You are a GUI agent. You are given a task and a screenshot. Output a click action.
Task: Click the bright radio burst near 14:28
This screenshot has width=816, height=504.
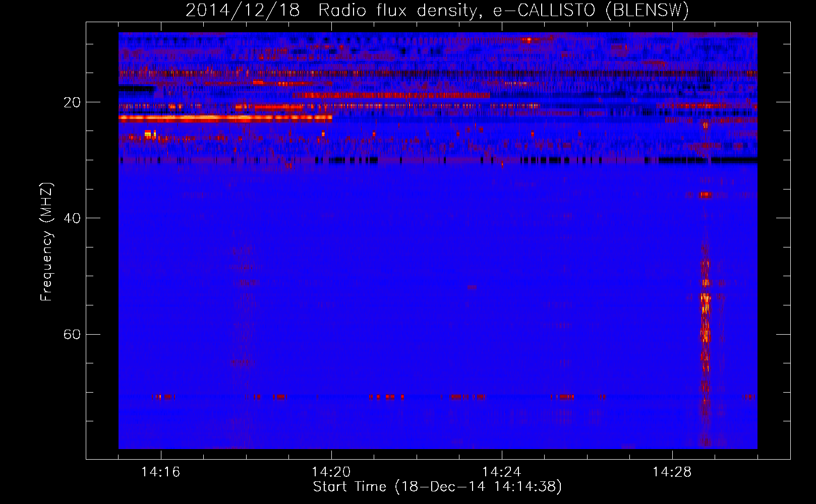coord(705,323)
